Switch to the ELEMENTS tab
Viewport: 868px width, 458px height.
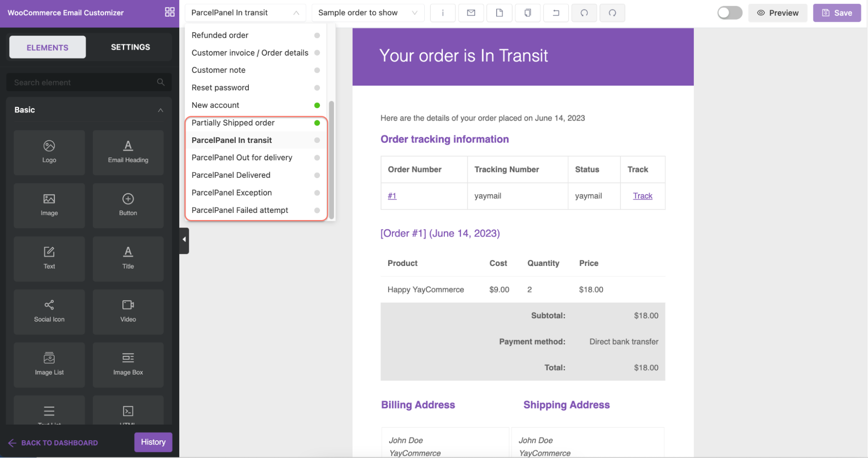pos(47,47)
